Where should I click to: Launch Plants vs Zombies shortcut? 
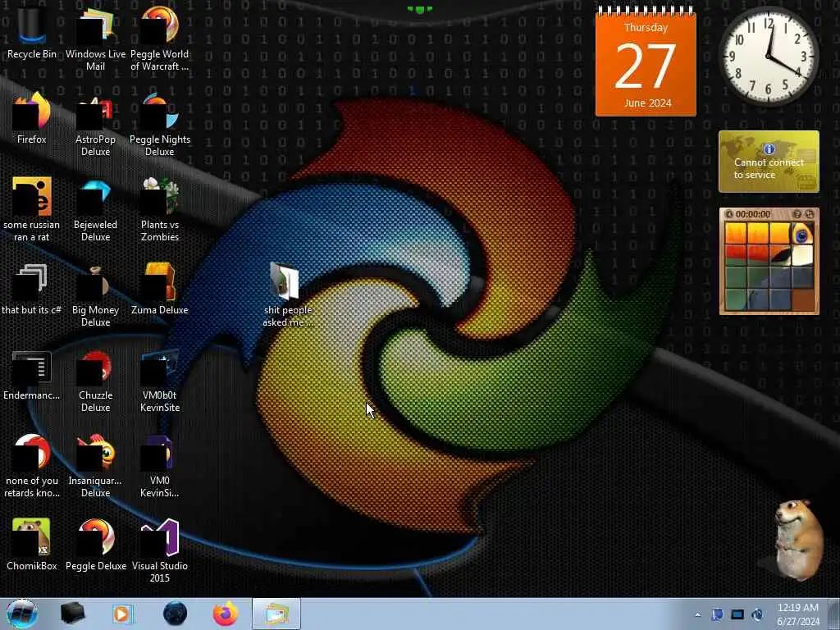tap(160, 209)
